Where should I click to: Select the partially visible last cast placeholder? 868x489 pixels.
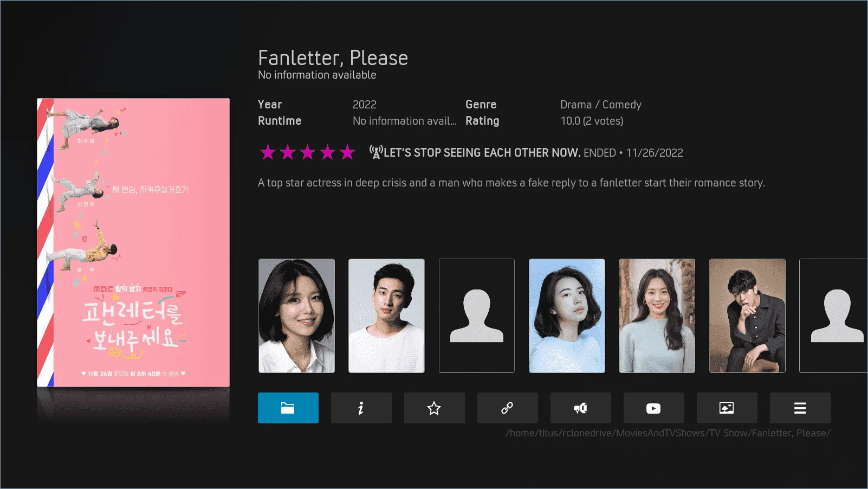click(834, 316)
